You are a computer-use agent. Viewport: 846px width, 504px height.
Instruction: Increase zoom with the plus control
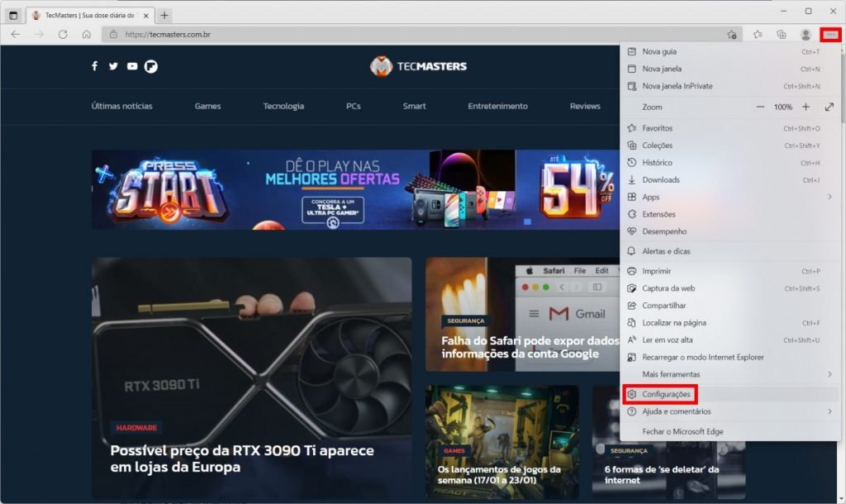[x=804, y=106]
